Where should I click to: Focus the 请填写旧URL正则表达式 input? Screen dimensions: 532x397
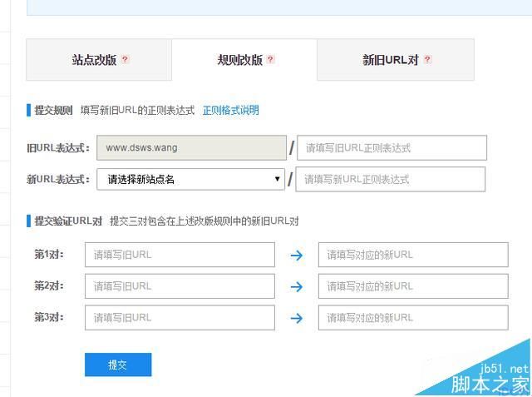point(392,147)
